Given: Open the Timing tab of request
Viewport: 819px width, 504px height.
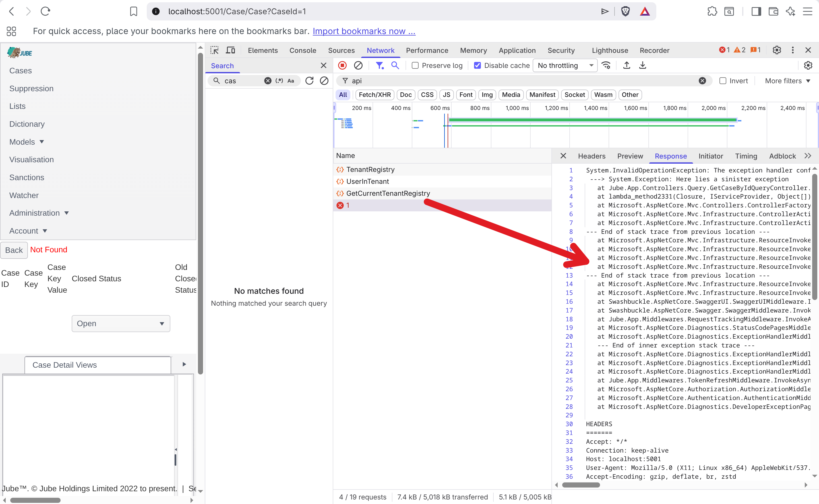Looking at the screenshot, I should coord(746,156).
